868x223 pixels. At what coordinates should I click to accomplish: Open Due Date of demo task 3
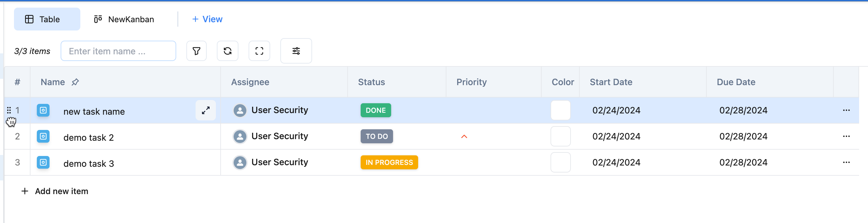(x=743, y=162)
